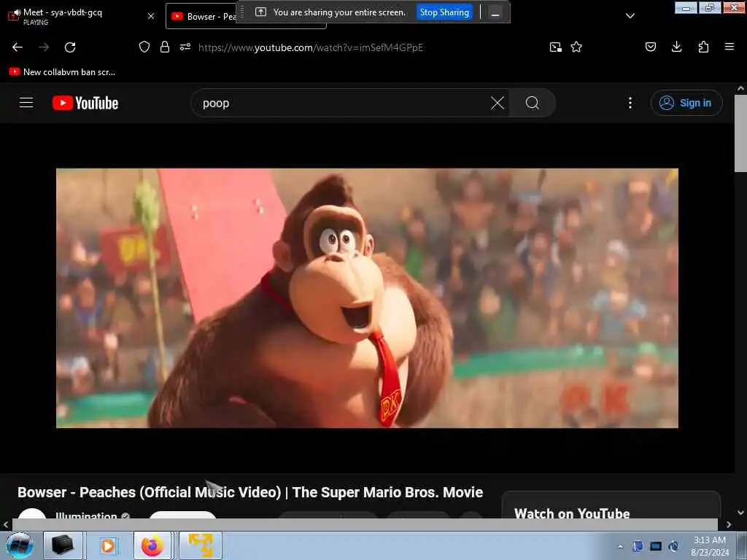This screenshot has width=747, height=560.
Task: Click the video title Bowser - Peaches
Action: tap(250, 492)
